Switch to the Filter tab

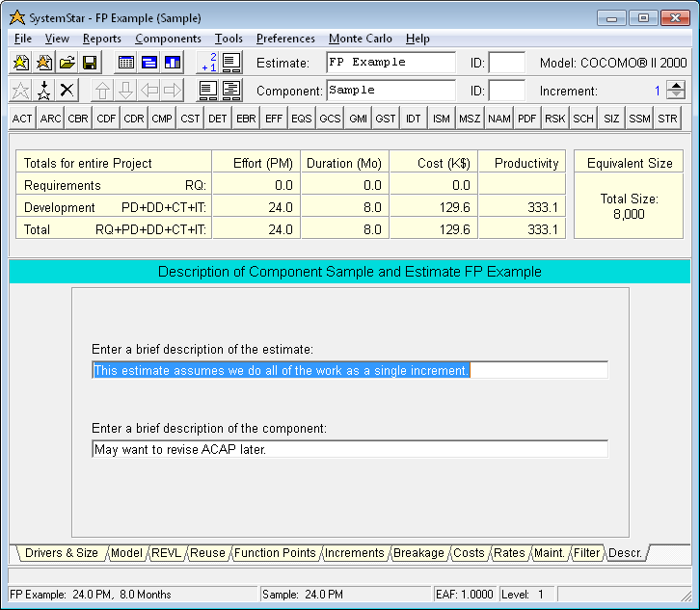coord(586,553)
